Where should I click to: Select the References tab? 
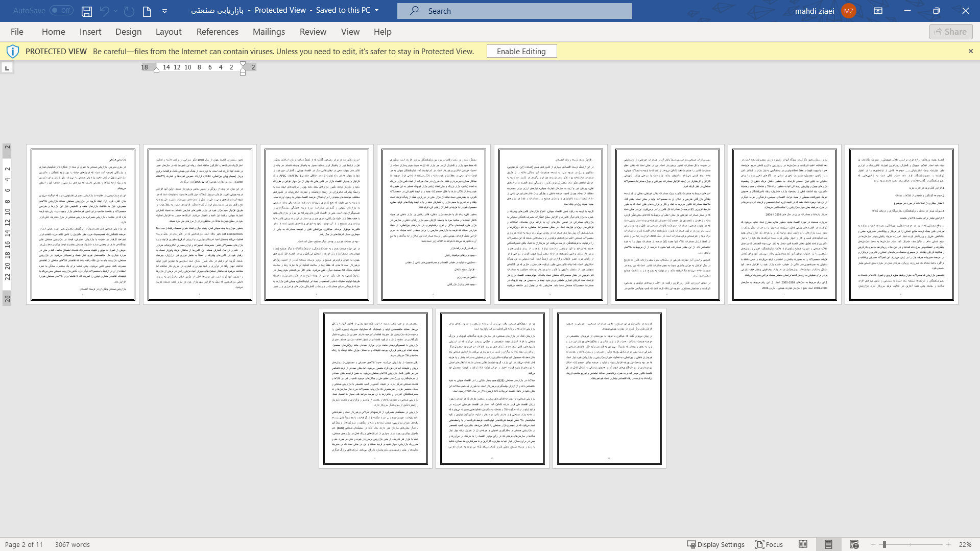(x=218, y=32)
